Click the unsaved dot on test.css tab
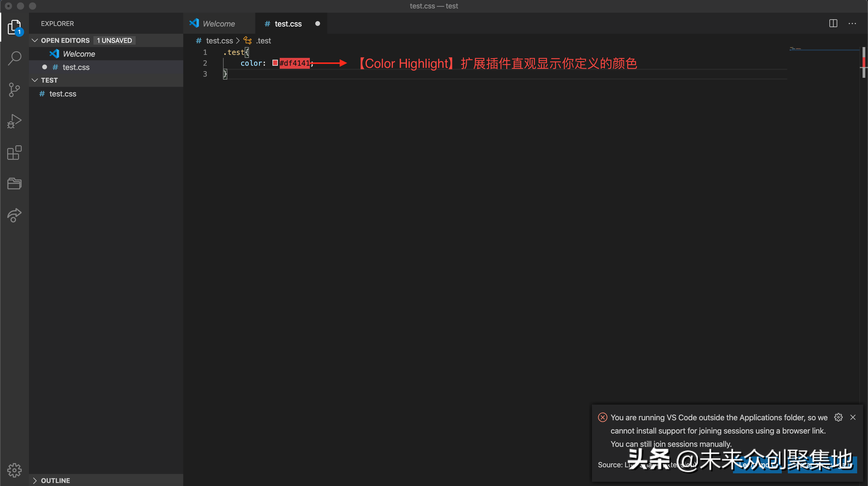This screenshot has width=868, height=486. tap(317, 24)
